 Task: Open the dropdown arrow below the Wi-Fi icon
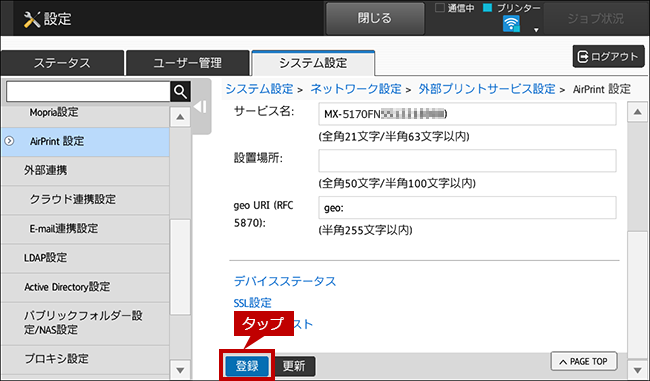click(x=536, y=30)
